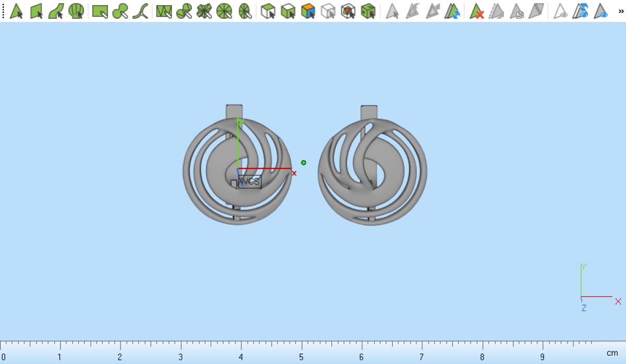Image resolution: width=626 pixels, height=364 pixels.
Task: Click the cube with red triangle icon
Action: tap(348, 11)
